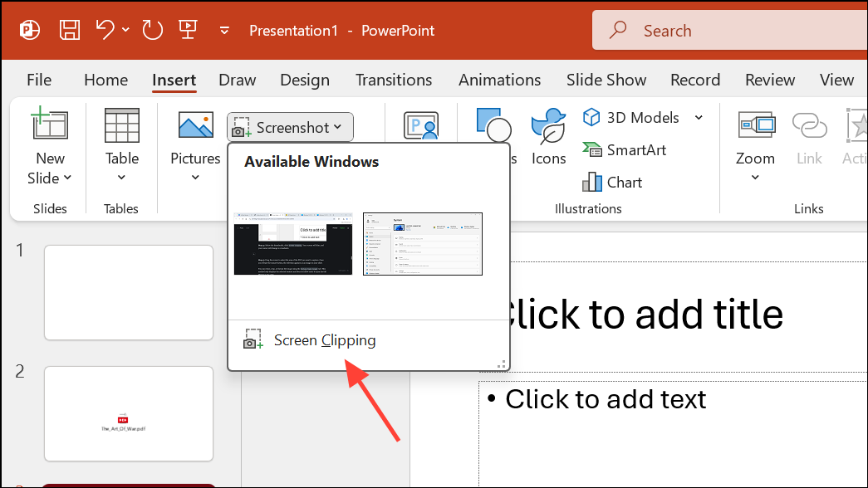This screenshot has width=868, height=488.
Task: Open the Zoom dropdown in ribbon
Action: pos(755,146)
